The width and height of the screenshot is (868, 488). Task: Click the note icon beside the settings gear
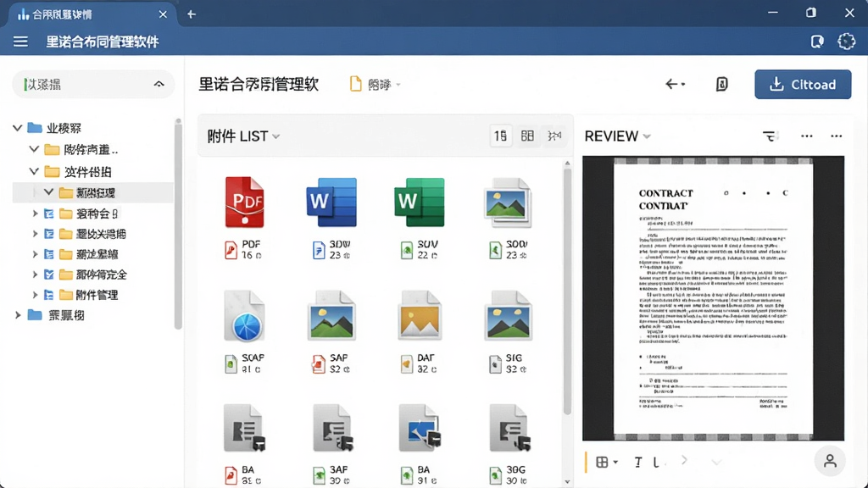(x=816, y=42)
